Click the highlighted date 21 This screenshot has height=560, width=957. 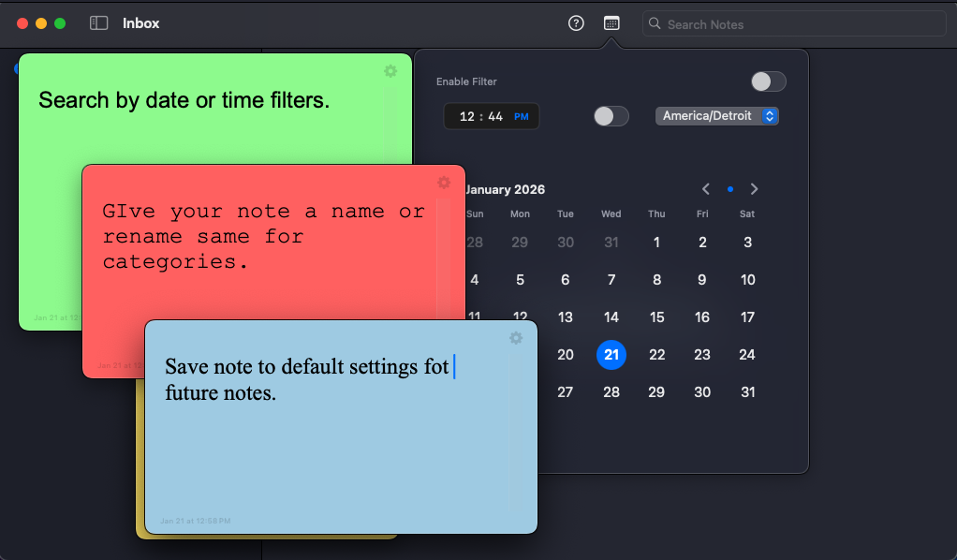coord(611,355)
